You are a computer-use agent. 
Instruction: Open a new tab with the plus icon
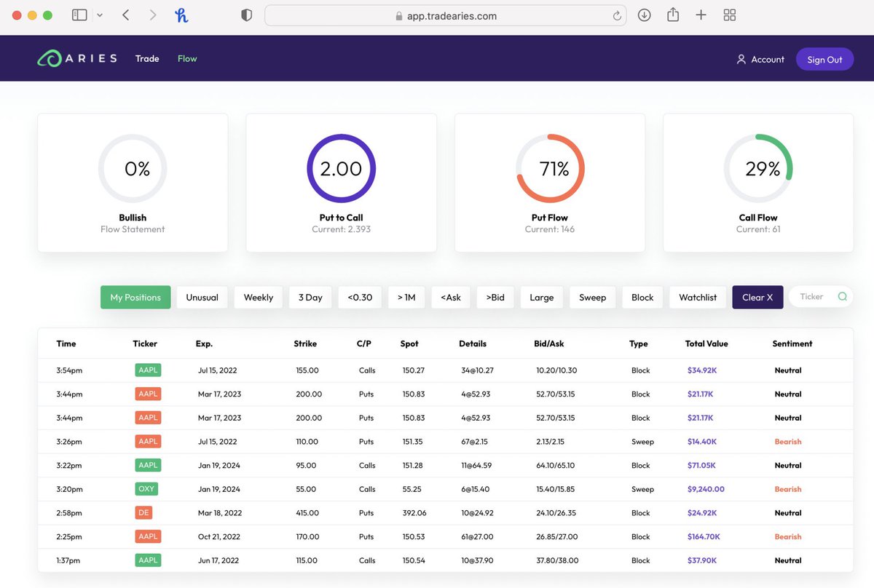[x=701, y=14]
